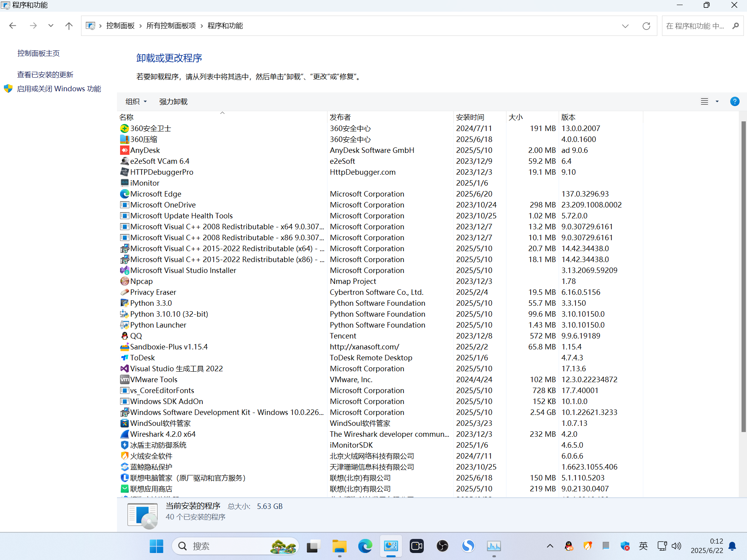747x560 pixels.
Task: Open 控制面板主页 link
Action: (x=39, y=53)
